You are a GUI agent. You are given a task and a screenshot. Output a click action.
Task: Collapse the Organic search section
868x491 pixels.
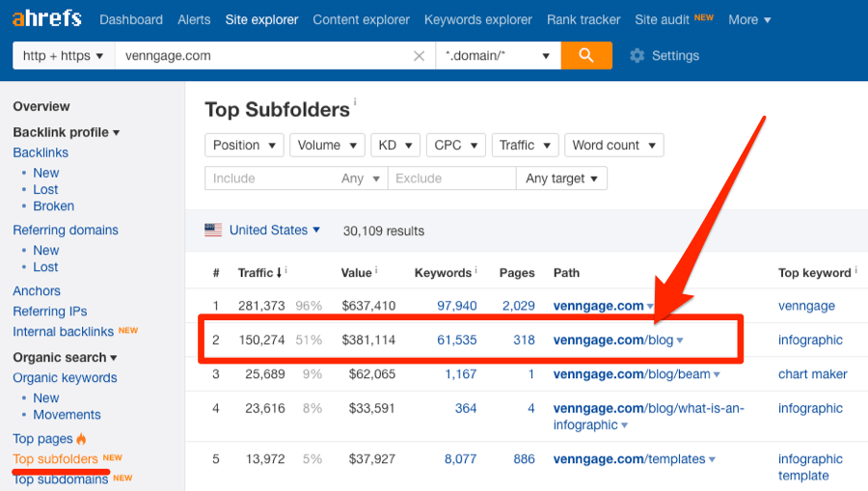click(66, 357)
